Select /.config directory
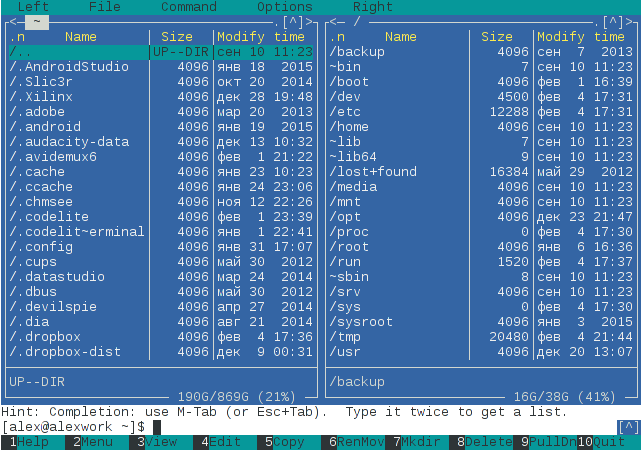 click(161, 247)
